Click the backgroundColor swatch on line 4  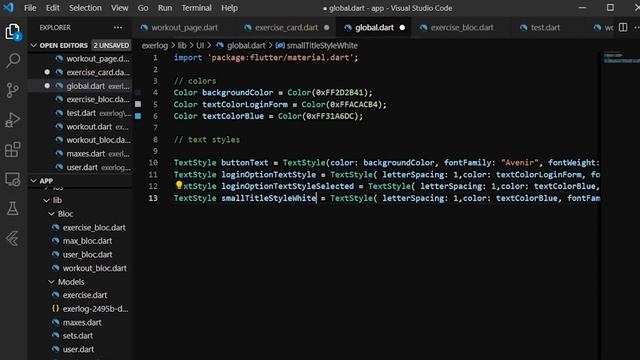coord(138,93)
